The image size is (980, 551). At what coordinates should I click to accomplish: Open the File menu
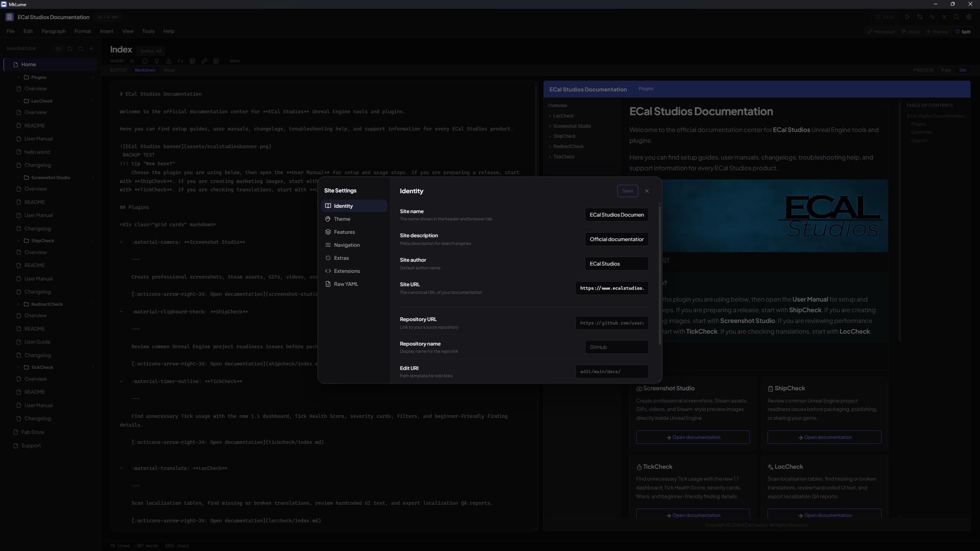point(11,31)
